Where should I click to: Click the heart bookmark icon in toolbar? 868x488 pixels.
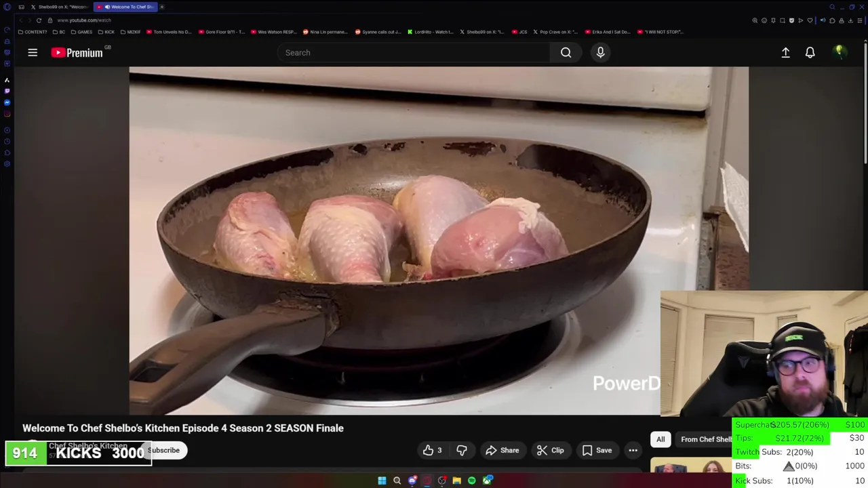pos(810,20)
